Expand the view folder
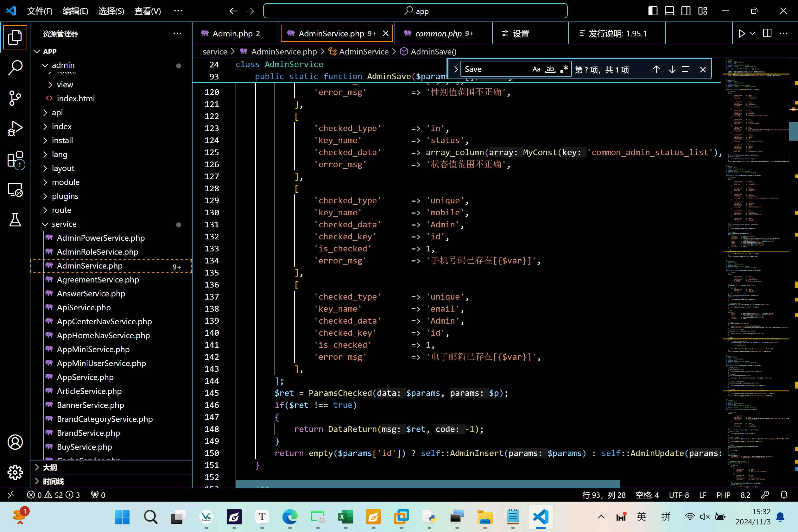This screenshot has width=798, height=532. (111, 85)
